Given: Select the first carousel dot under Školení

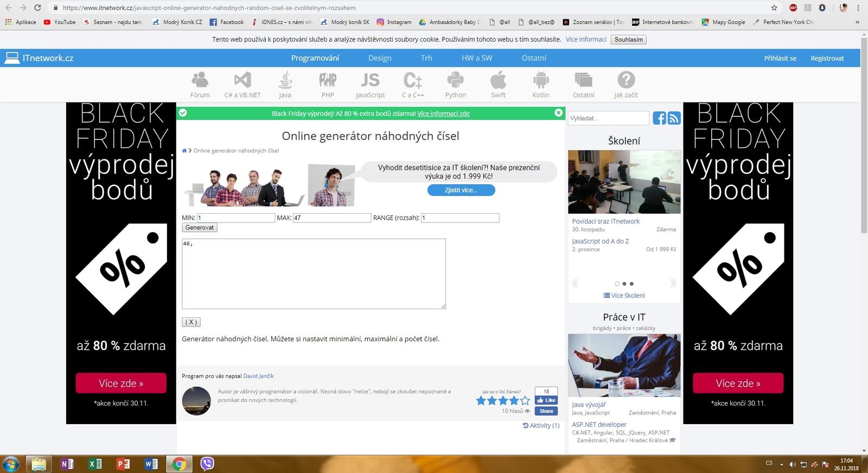Looking at the screenshot, I should 617,284.
